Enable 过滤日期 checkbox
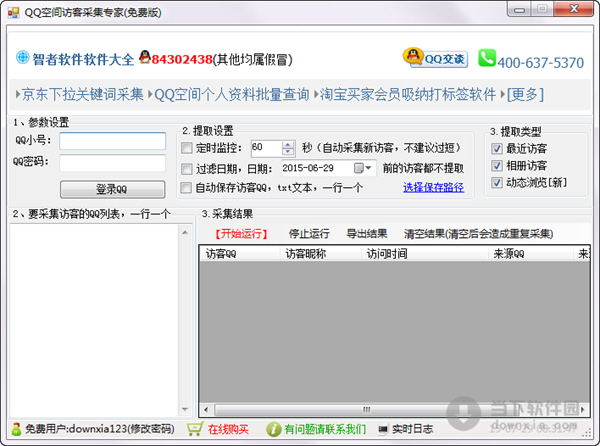 [187, 169]
